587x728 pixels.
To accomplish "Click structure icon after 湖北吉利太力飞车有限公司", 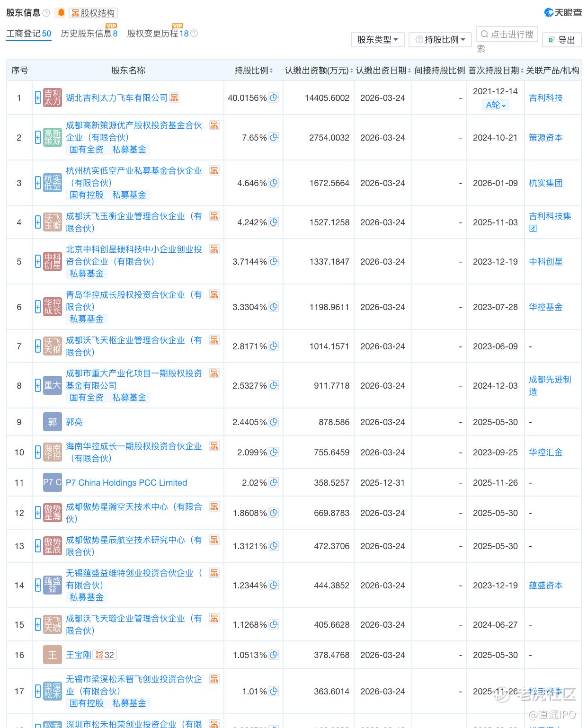I will click(174, 98).
